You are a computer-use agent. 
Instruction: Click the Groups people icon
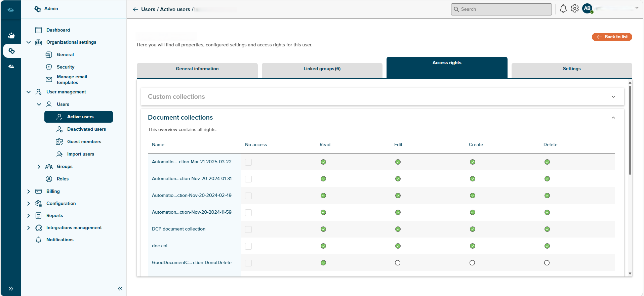click(49, 166)
